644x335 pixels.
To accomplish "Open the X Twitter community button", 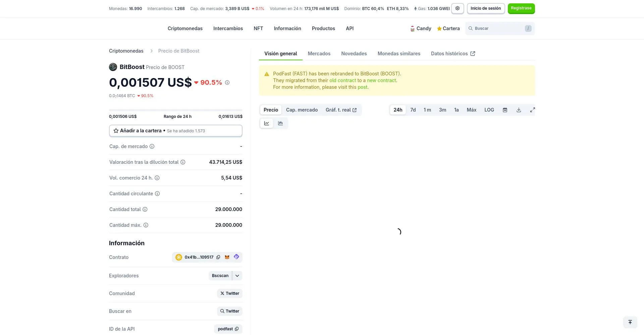I will pos(230,293).
